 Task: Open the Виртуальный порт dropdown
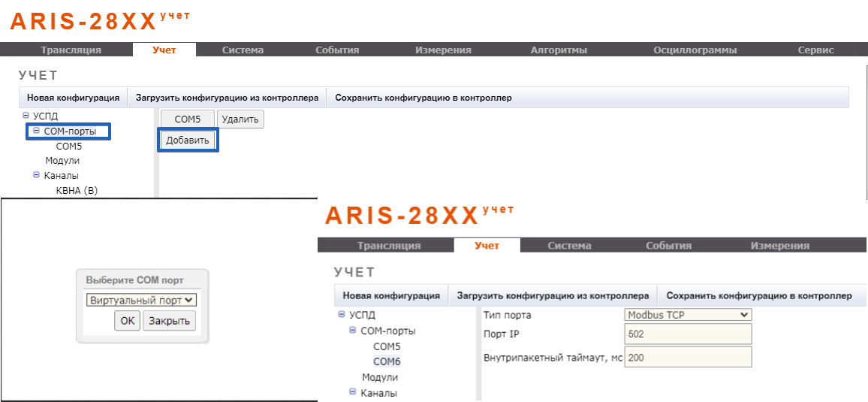coord(141,300)
